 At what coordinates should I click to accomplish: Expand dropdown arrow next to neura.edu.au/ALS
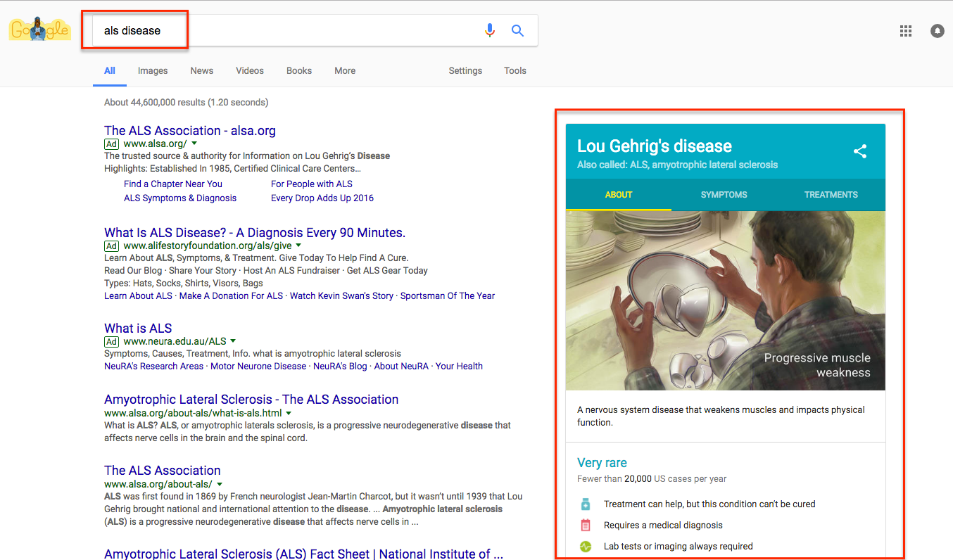(233, 341)
